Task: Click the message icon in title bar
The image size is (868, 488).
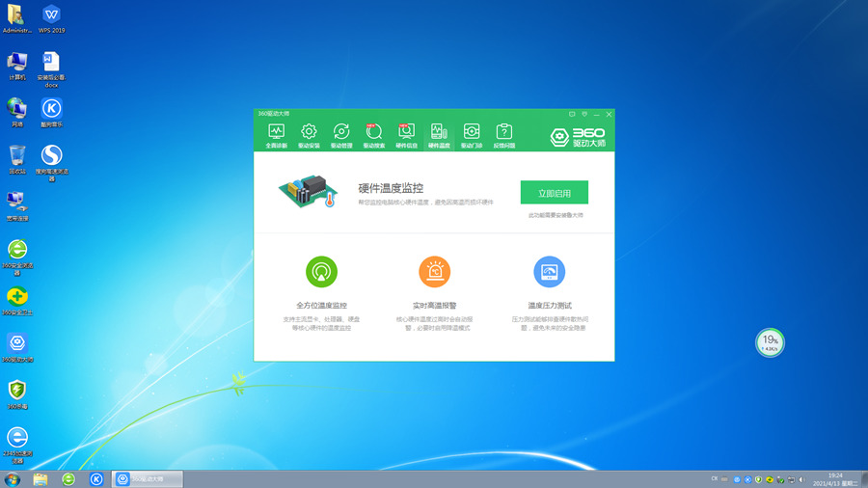Action: [572, 114]
